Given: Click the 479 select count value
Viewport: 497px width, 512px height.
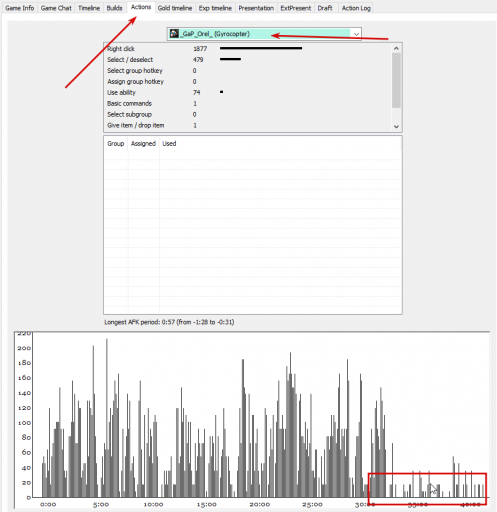Looking at the screenshot, I should [x=198, y=60].
